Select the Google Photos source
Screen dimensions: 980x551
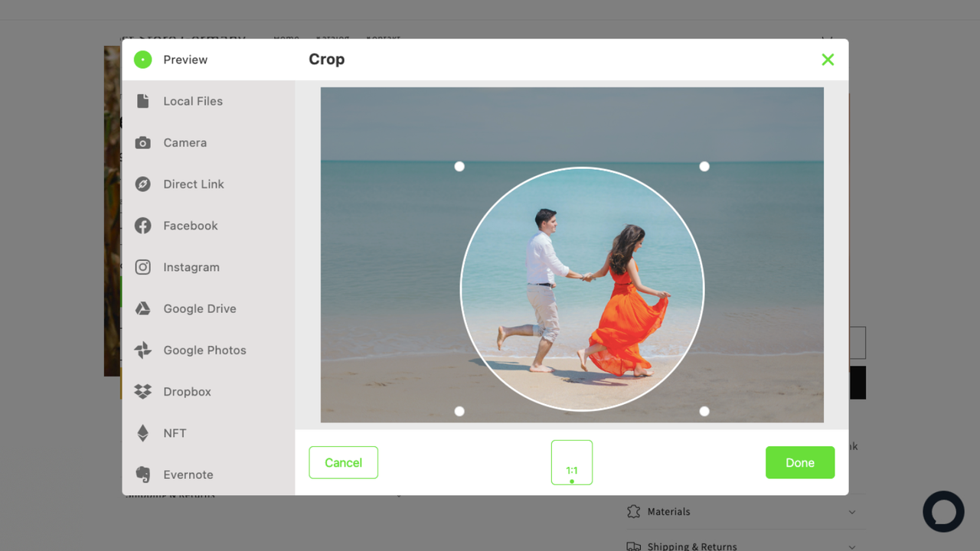(204, 350)
